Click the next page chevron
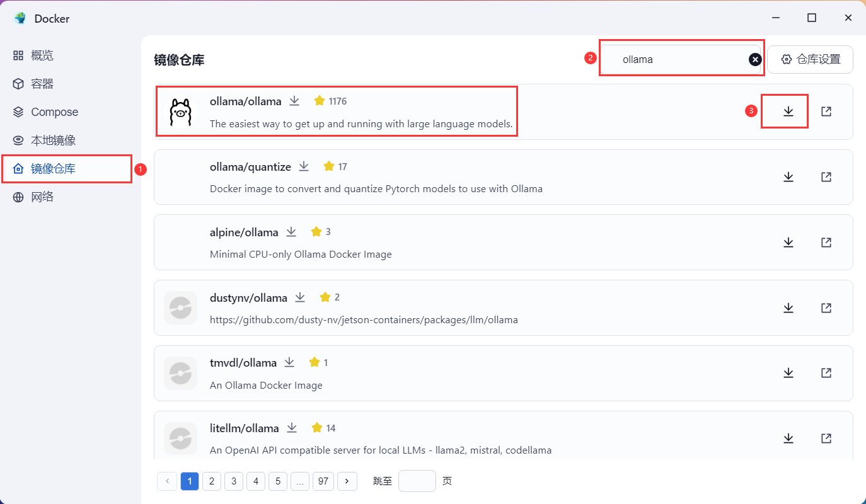This screenshot has height=504, width=866. [x=347, y=481]
